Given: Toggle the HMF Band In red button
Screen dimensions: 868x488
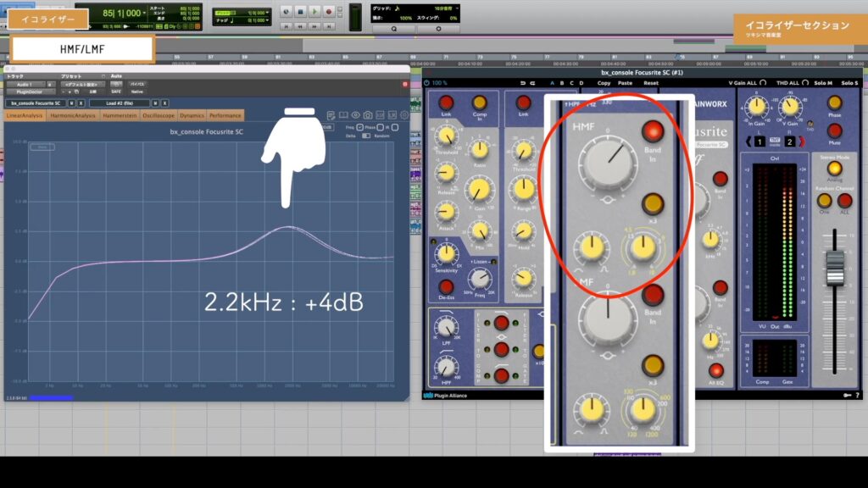Looking at the screenshot, I should click(x=653, y=131).
